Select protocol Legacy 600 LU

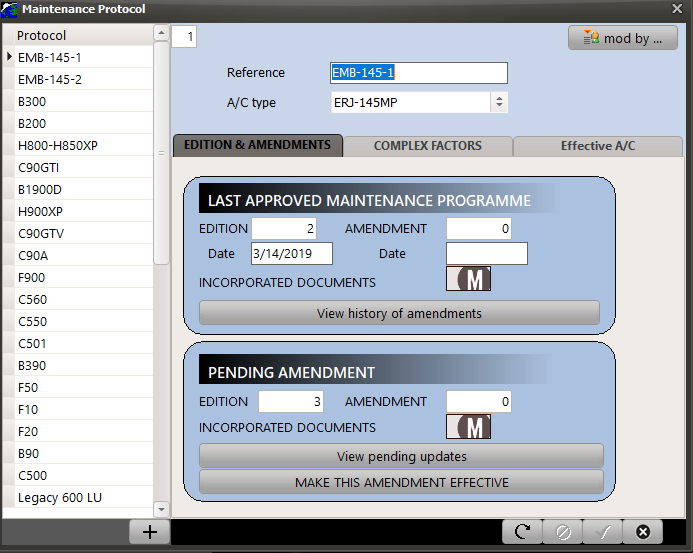[84, 497]
